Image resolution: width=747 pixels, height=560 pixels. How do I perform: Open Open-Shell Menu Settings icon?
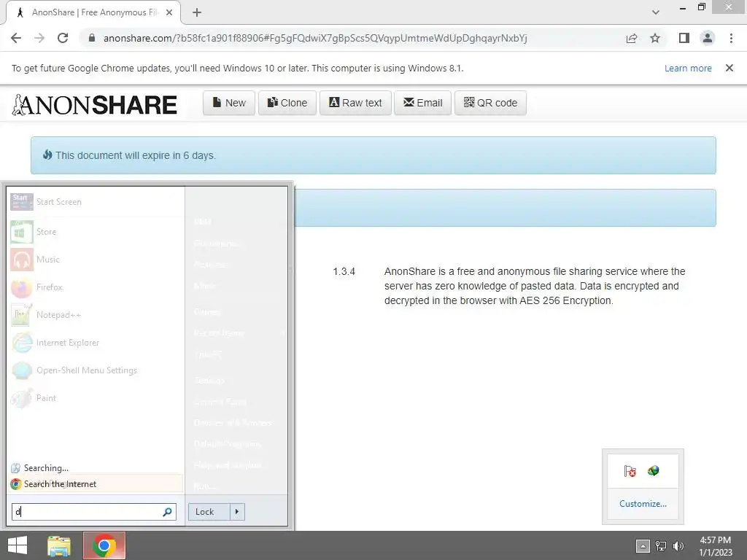(22, 370)
